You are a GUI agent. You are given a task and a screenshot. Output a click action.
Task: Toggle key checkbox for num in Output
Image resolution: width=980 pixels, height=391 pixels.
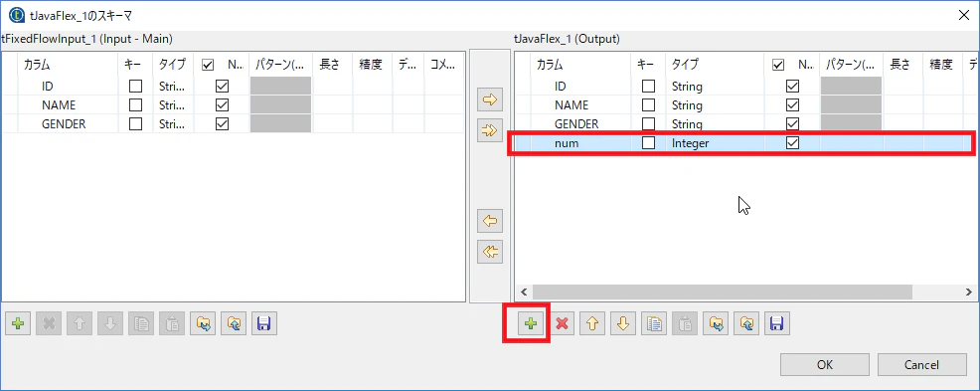(649, 142)
